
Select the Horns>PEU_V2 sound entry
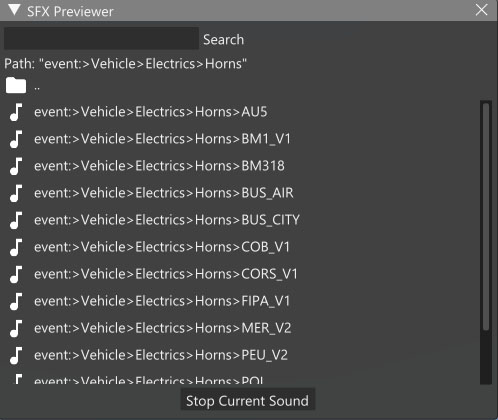(x=161, y=355)
